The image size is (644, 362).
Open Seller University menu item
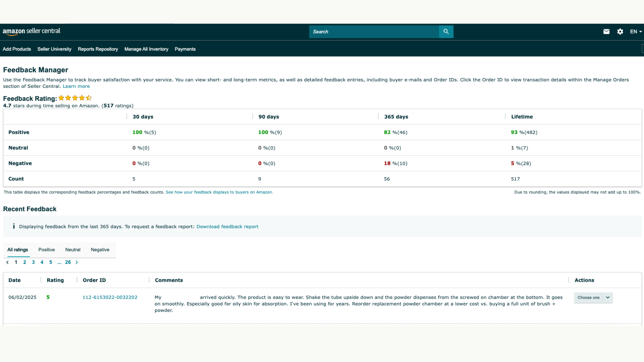tap(54, 49)
